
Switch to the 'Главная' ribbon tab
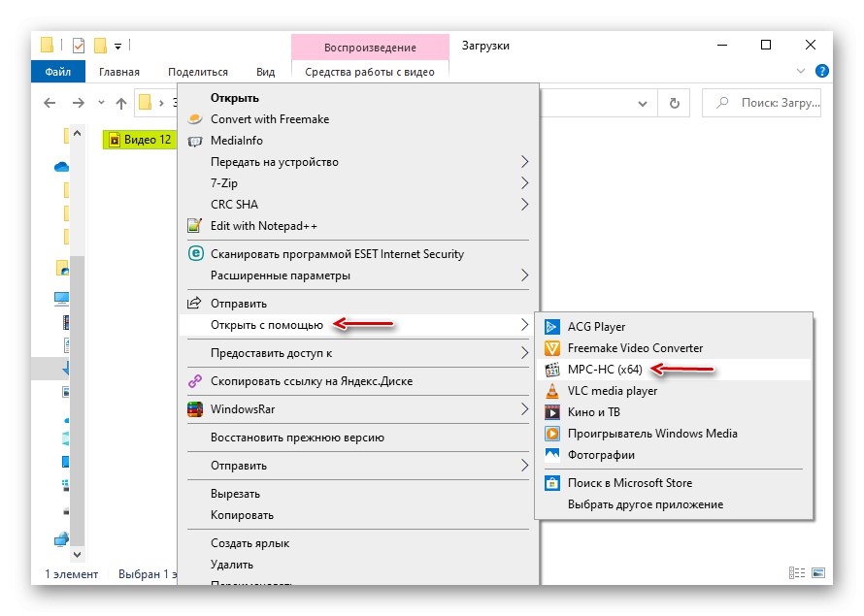(119, 72)
